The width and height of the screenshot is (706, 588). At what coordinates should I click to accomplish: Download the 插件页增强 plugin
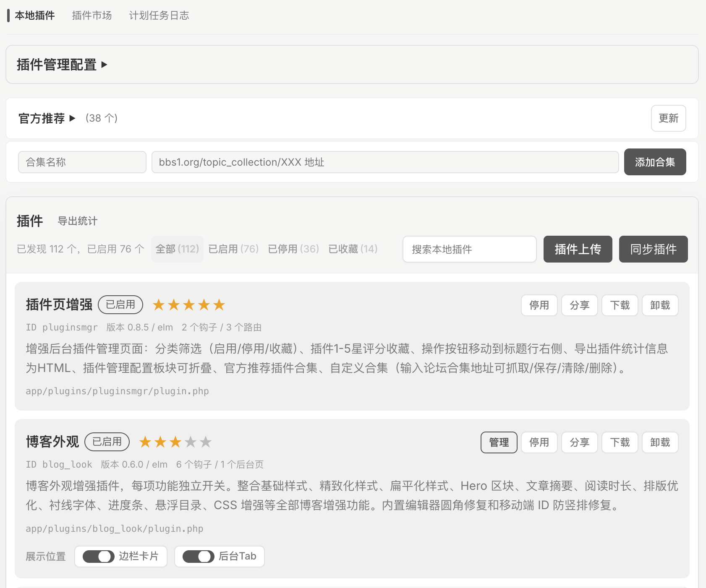(620, 305)
